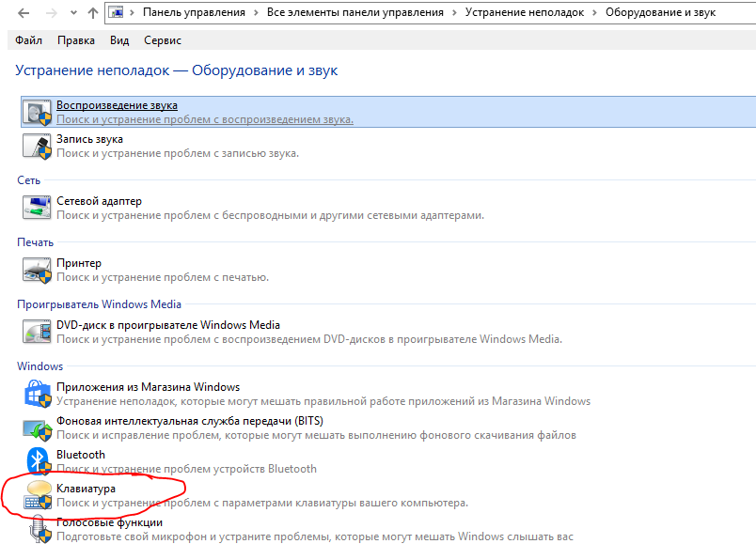Open Устранение неполадок breadcrumb
Screen dimensions: 756x544
pyautogui.click(x=525, y=12)
